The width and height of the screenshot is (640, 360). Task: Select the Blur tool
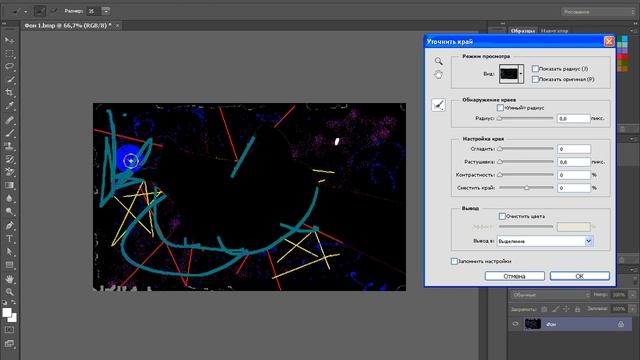click(9, 198)
